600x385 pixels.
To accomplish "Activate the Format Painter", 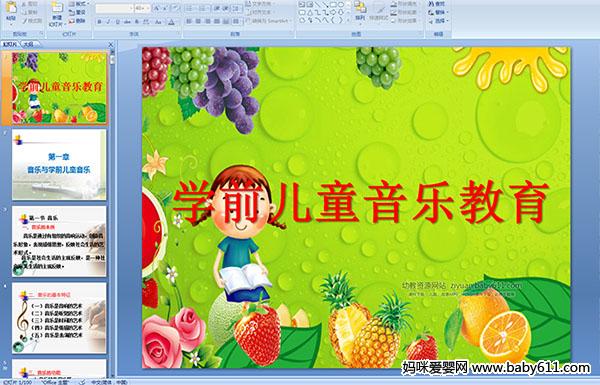I will [x=32, y=21].
